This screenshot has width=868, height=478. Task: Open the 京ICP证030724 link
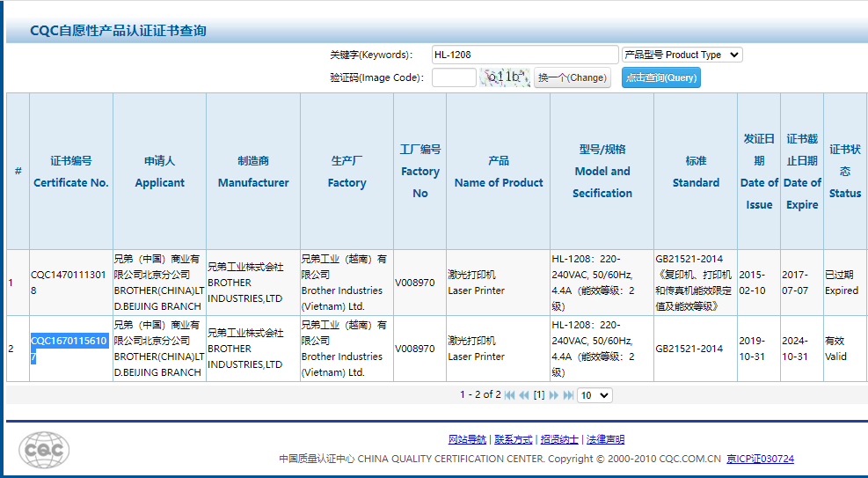(760, 459)
